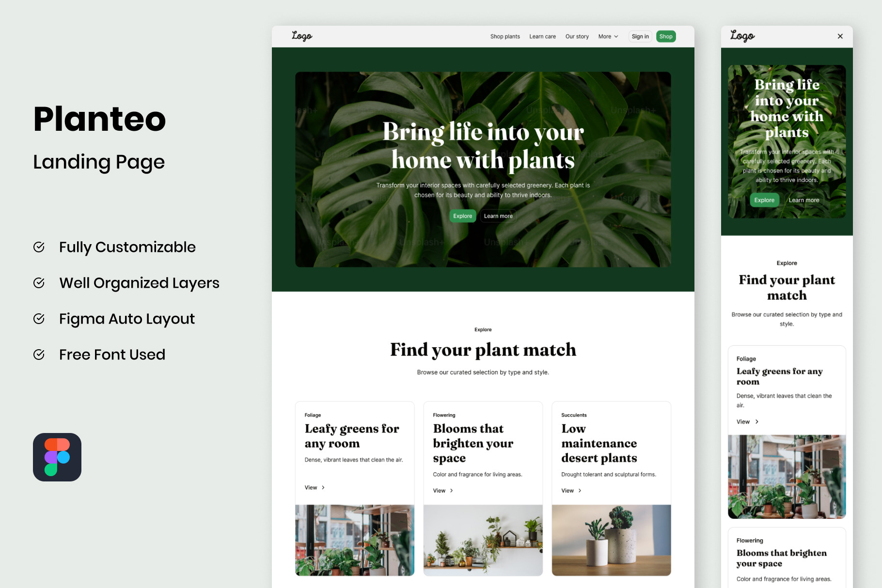Click Learn more button in mobile hero
Image resolution: width=882 pixels, height=588 pixels.
[803, 200]
